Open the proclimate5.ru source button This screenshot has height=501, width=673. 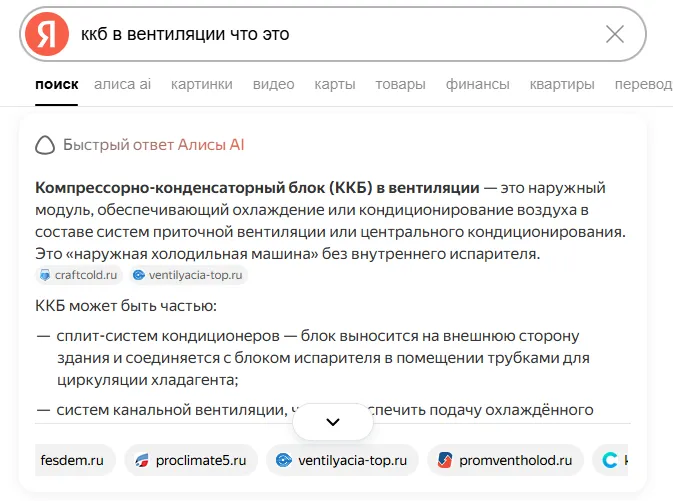click(x=191, y=460)
